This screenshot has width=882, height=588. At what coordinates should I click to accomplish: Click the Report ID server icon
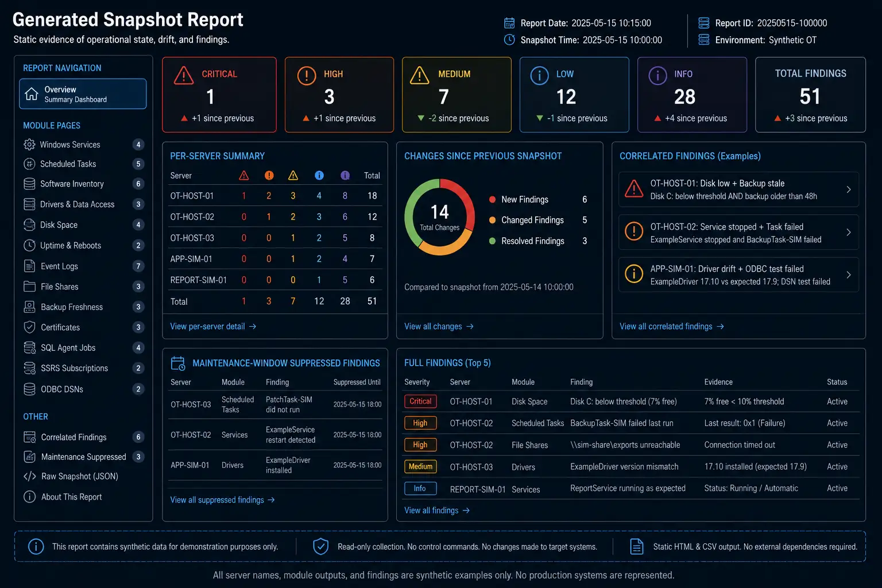pos(704,23)
